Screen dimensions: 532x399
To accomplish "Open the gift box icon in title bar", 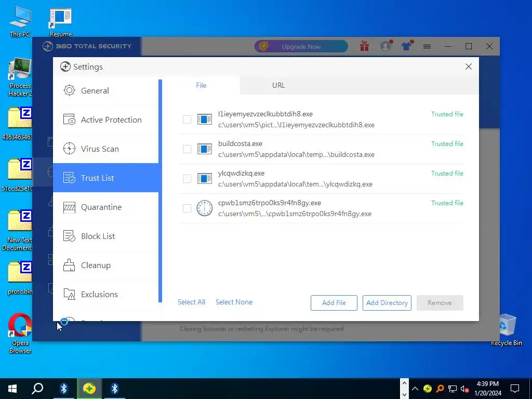I will 364,46.
